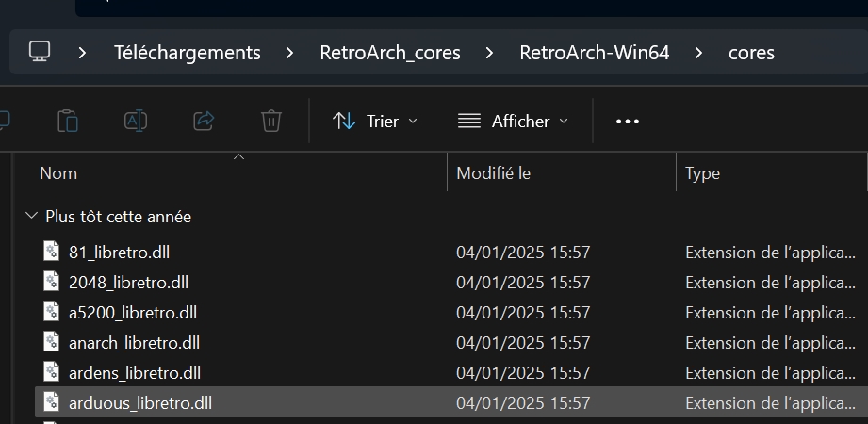Expand chevron after Téléchargements in breadcrumb
The height and width of the screenshot is (424, 868).
click(x=290, y=53)
